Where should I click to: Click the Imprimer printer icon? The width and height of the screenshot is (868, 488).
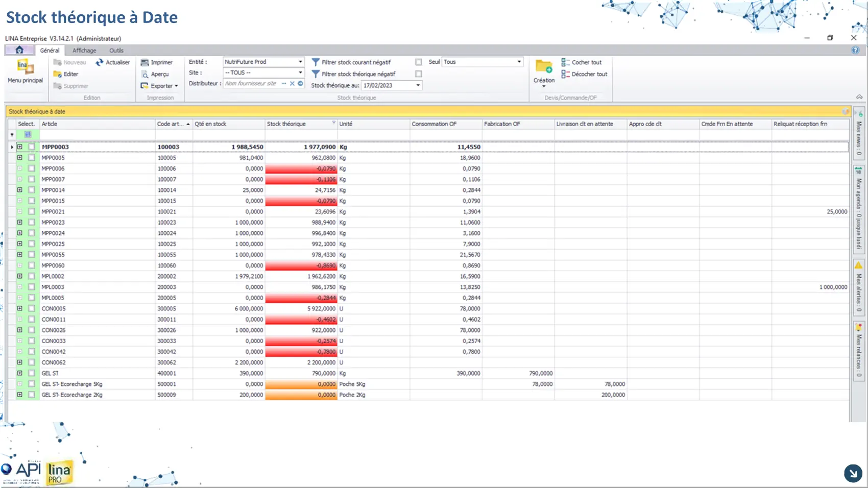(x=145, y=62)
